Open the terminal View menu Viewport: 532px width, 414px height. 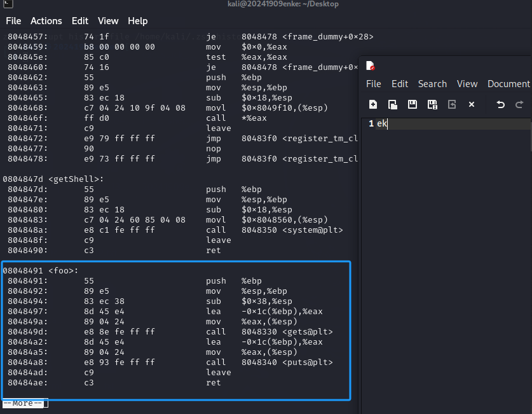108,21
